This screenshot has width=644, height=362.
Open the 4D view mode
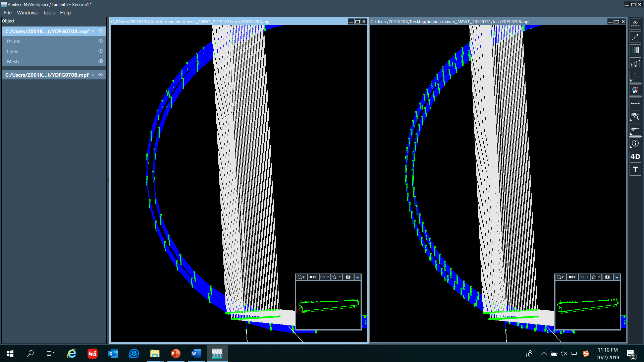pos(635,157)
